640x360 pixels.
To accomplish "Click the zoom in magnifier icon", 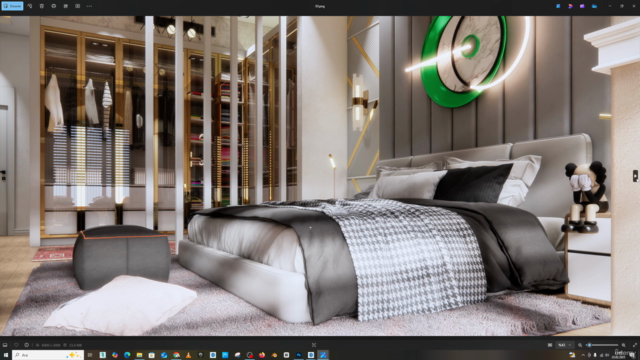I will [623, 345].
